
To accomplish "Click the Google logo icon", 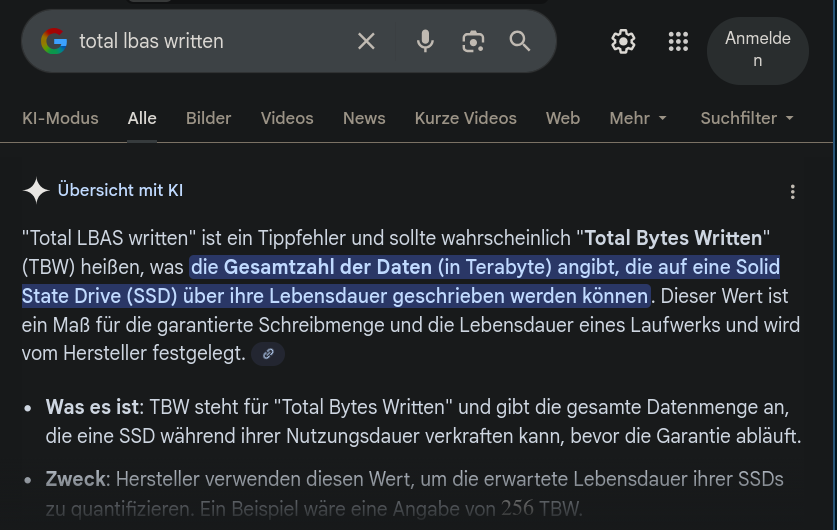I will [x=54, y=41].
